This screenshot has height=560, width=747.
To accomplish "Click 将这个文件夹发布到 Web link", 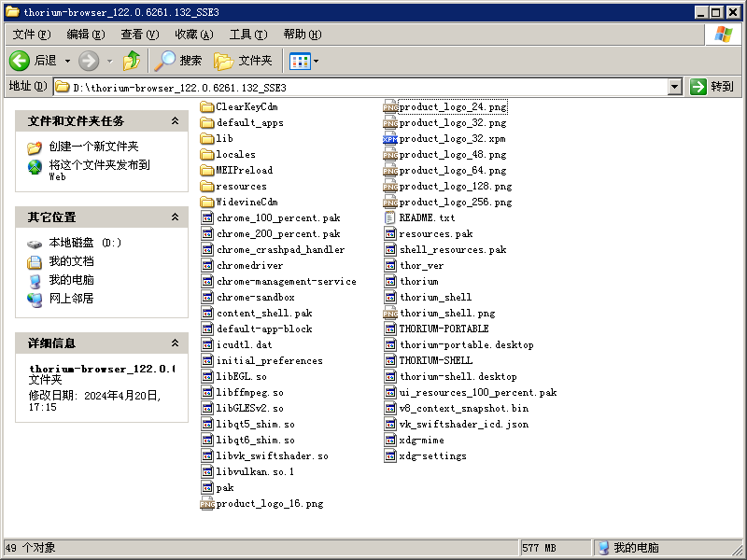I will 99,170.
